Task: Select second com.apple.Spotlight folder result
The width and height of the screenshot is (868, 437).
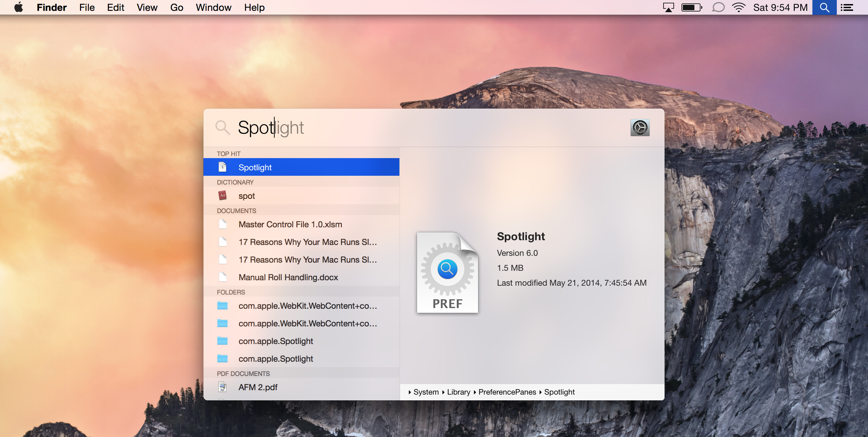Action: (x=301, y=358)
